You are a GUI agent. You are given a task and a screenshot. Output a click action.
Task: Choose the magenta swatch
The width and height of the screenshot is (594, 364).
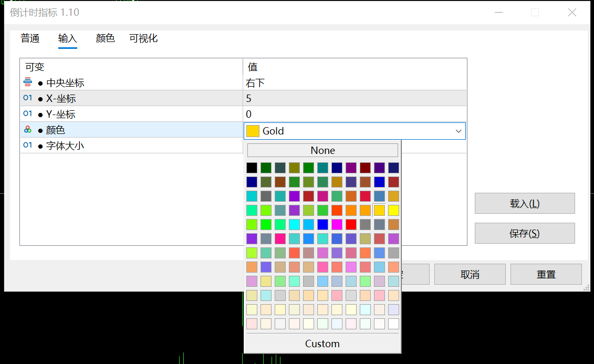point(337,225)
